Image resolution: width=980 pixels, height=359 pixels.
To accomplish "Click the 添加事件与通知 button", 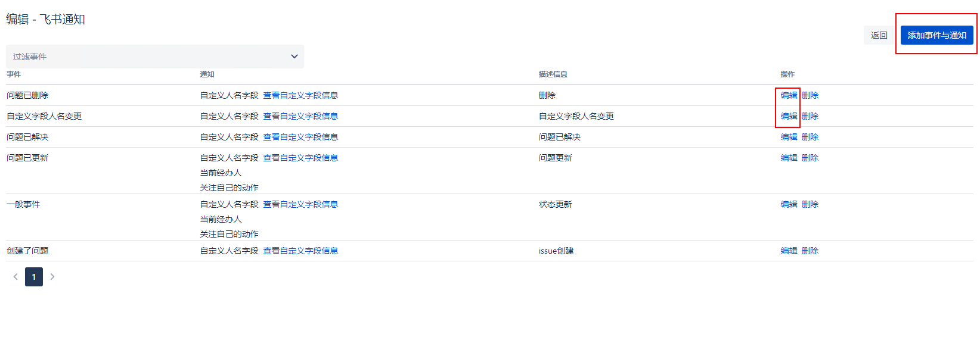I will (x=936, y=35).
